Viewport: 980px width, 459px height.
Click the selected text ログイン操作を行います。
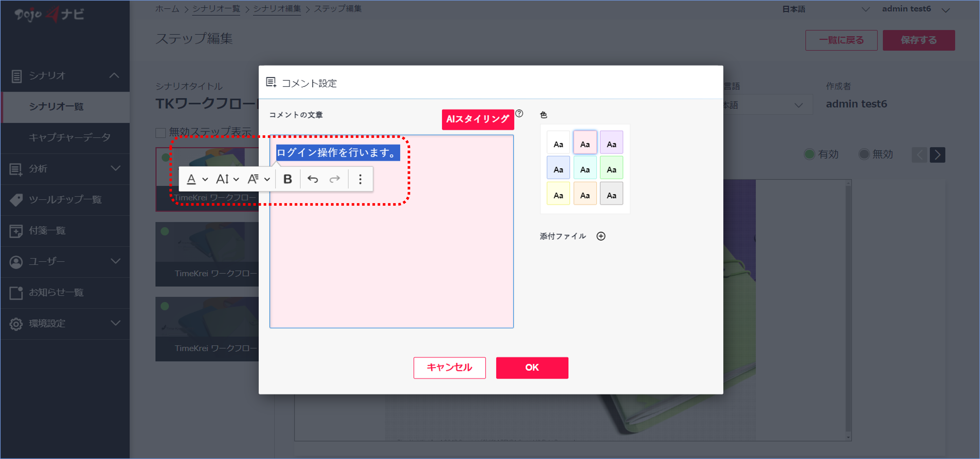point(338,152)
